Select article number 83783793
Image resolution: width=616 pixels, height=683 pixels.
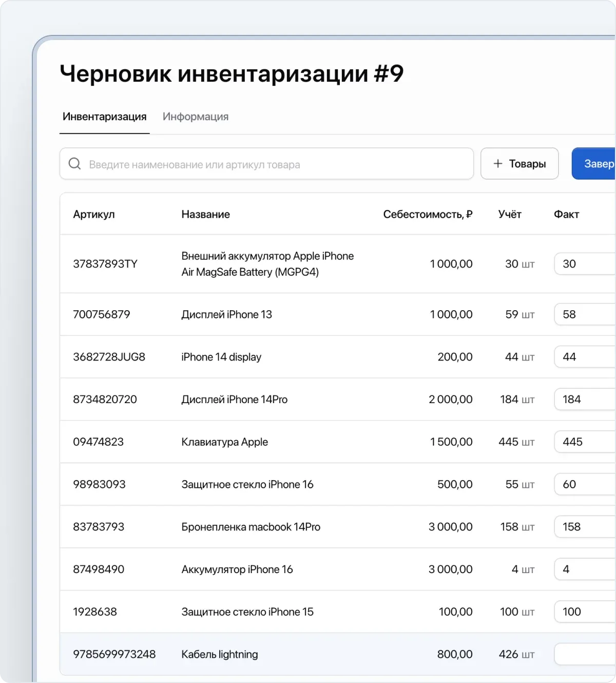click(99, 527)
